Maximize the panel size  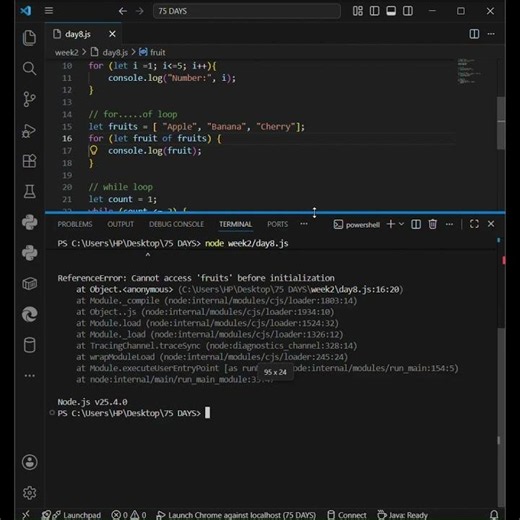tap(474, 224)
